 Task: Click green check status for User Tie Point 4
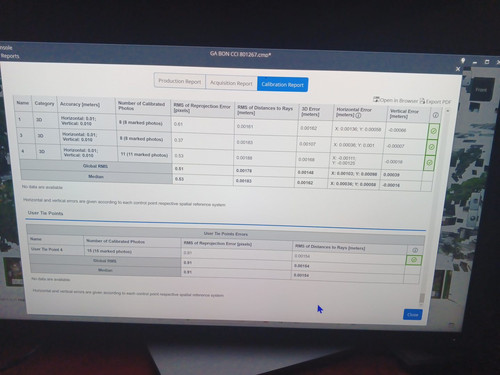414,260
